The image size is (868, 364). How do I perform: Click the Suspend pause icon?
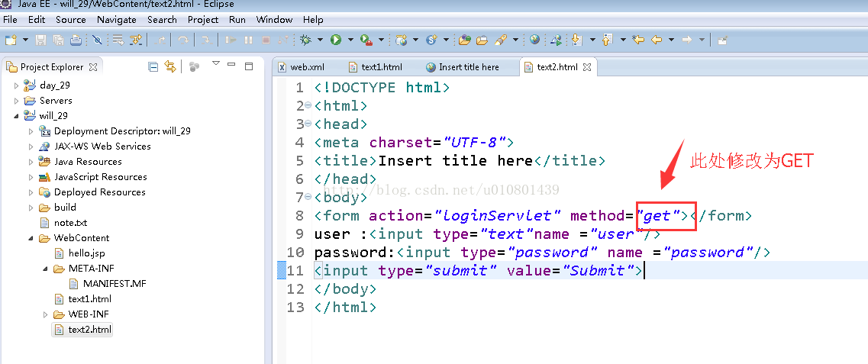[248, 40]
